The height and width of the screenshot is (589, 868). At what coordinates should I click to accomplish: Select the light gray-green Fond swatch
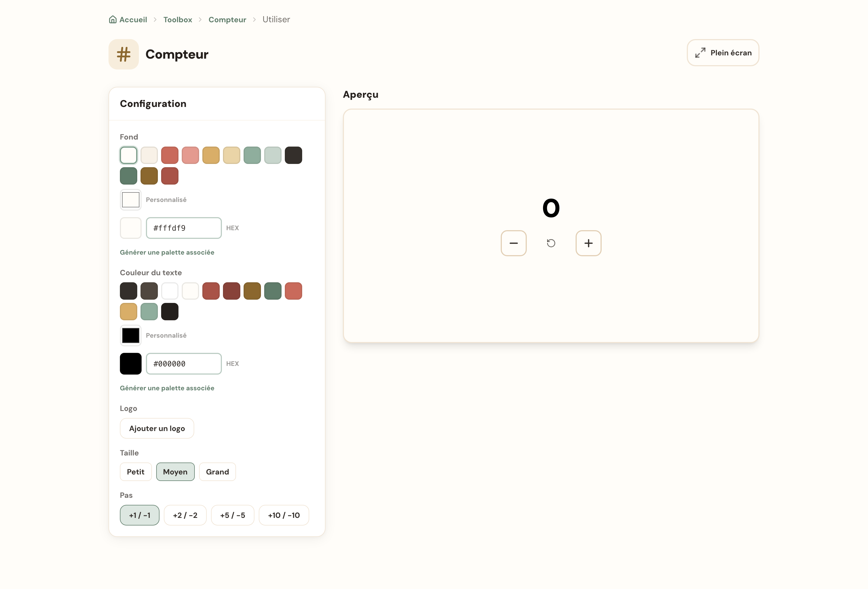point(273,155)
